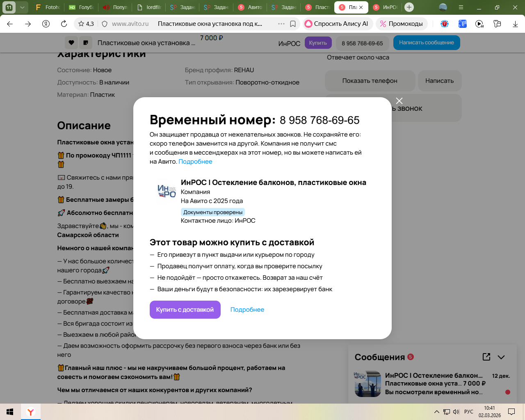Open ИнРОС chat message thumbnail

[x=367, y=384]
